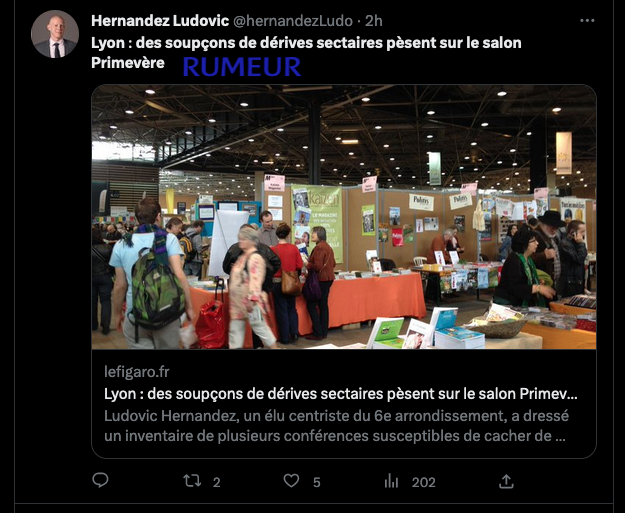The image size is (625, 513).
Task: Click the blue RUMEUR label
Action: 242,67
